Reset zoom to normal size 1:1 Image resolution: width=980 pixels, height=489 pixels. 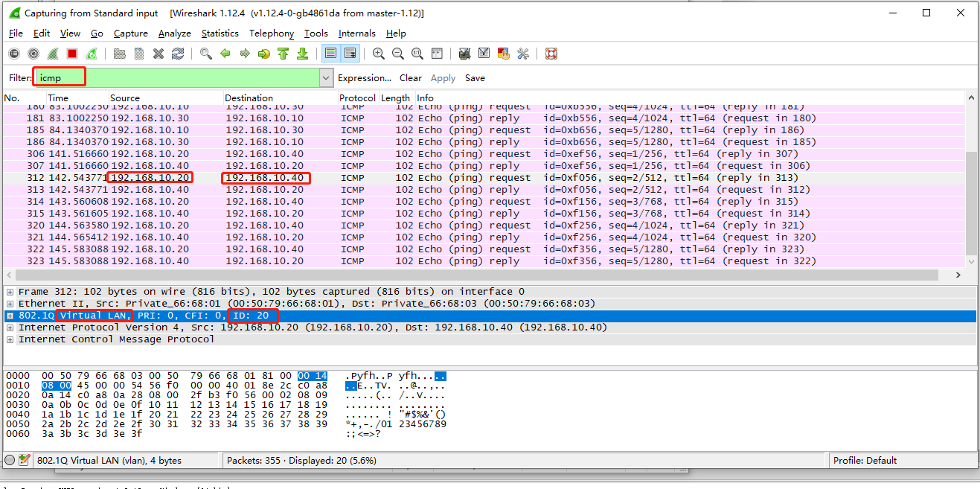(x=417, y=54)
